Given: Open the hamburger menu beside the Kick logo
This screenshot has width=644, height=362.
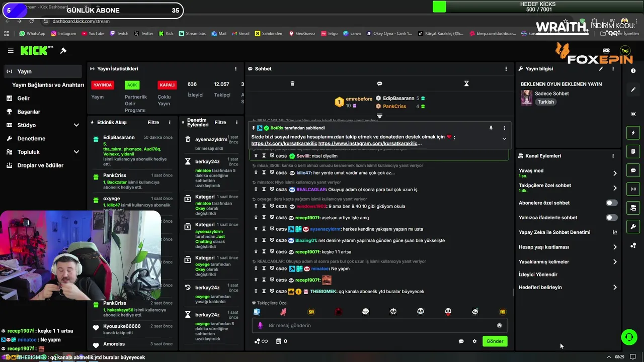Looking at the screenshot, I should tap(11, 51).
